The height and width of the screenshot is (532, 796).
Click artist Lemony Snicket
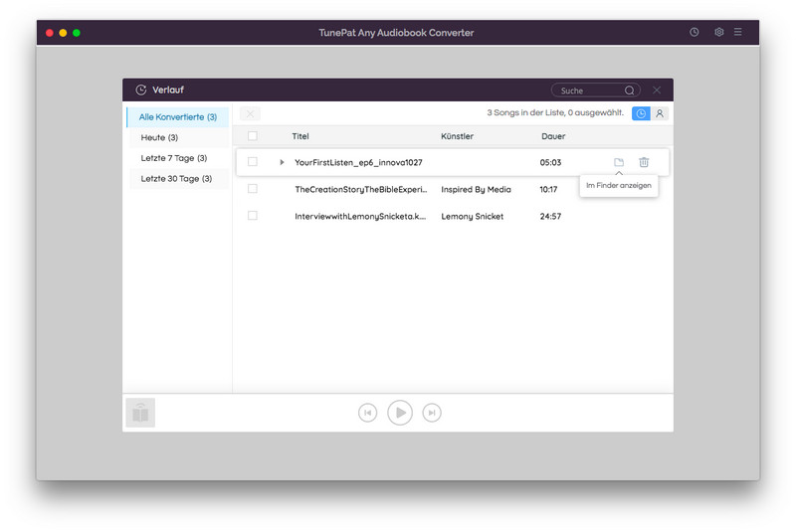pos(472,217)
